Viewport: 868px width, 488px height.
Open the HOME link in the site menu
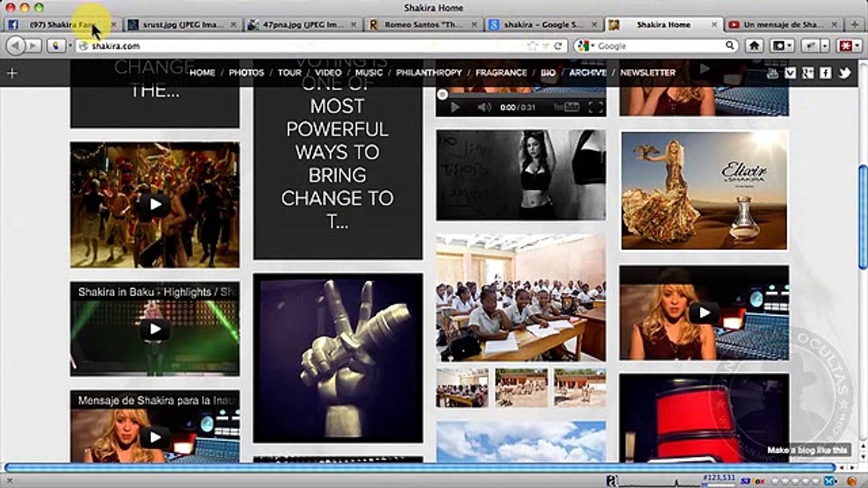[202, 73]
